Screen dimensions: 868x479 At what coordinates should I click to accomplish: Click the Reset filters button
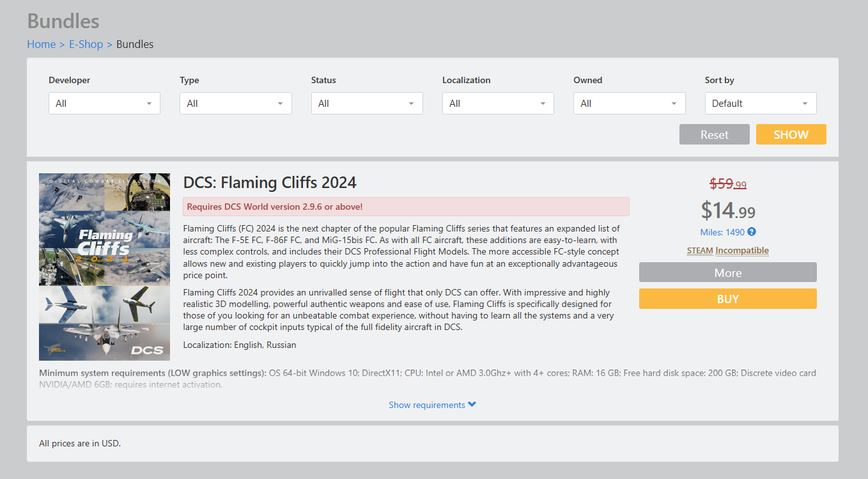(715, 134)
